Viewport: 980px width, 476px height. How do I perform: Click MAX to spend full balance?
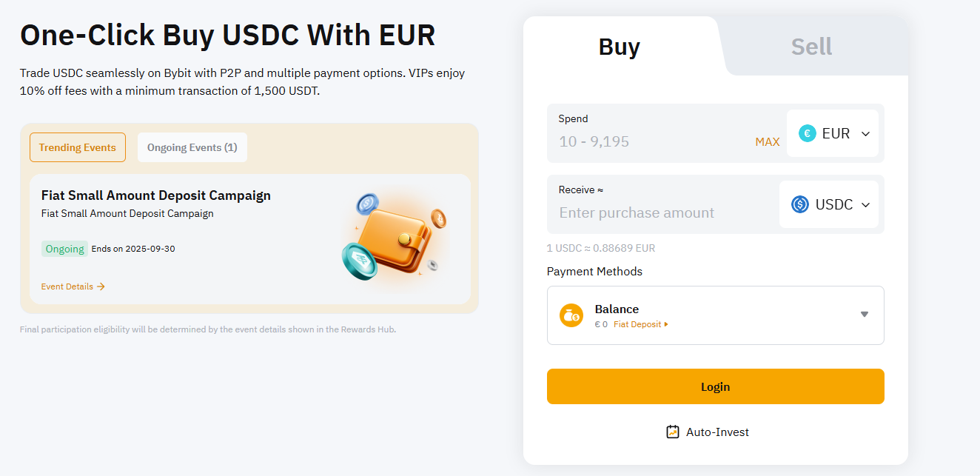(x=767, y=141)
